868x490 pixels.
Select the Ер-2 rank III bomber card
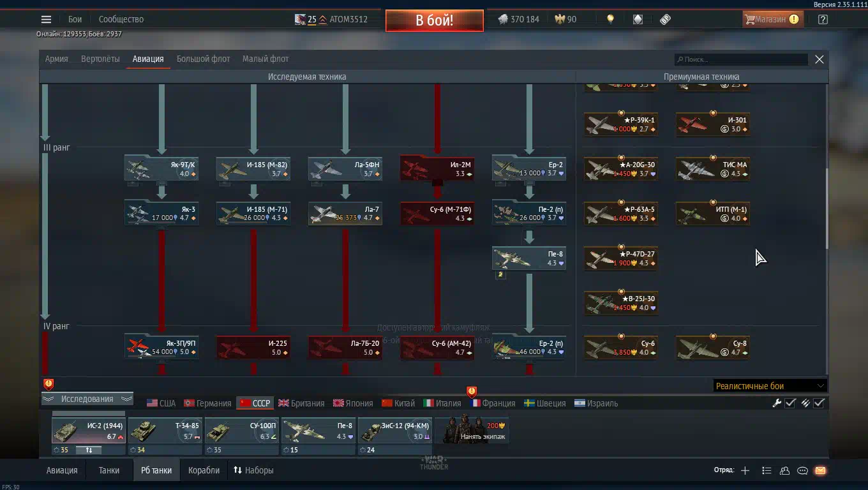(529, 168)
